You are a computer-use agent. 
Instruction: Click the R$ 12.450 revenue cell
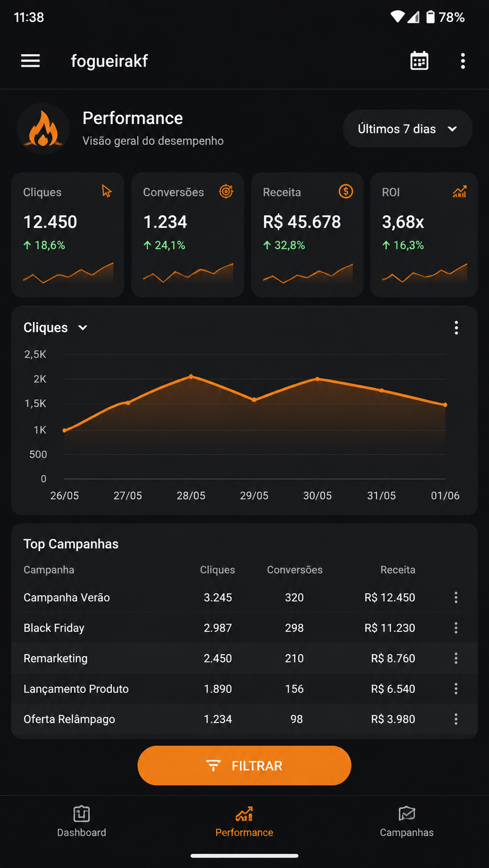(390, 598)
